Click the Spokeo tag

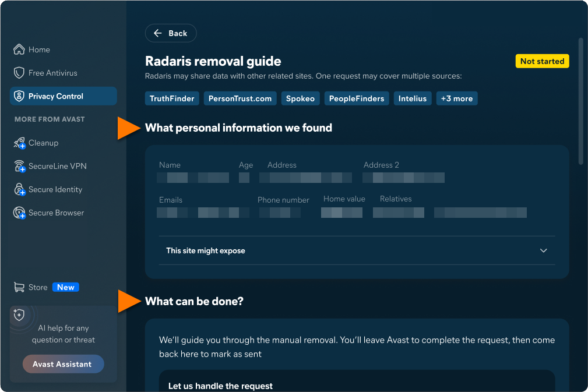(x=300, y=98)
